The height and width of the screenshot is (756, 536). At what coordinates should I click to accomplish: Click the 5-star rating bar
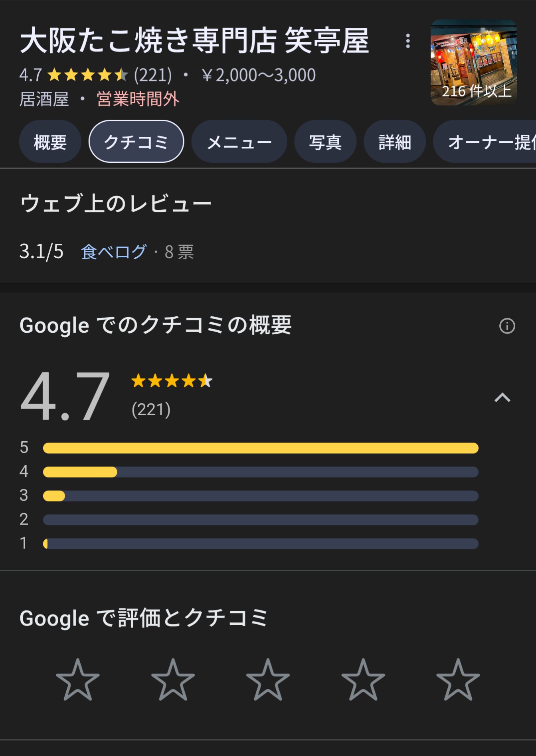pos(261,448)
